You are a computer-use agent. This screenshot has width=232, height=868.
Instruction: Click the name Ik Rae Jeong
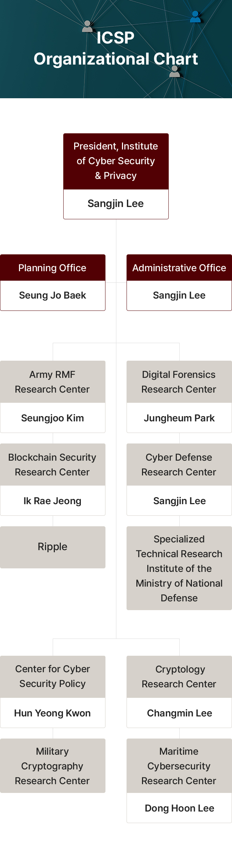pos(52,501)
